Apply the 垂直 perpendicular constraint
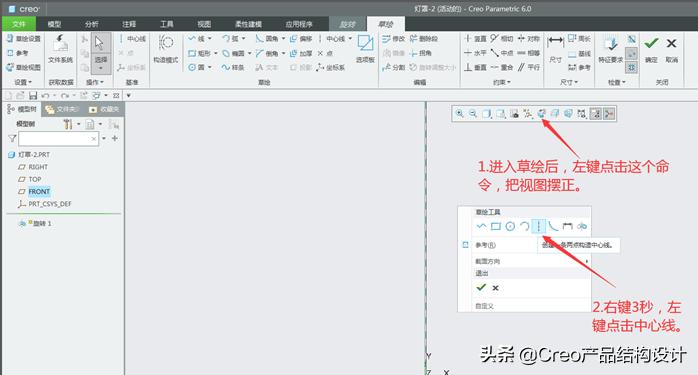 click(x=475, y=67)
